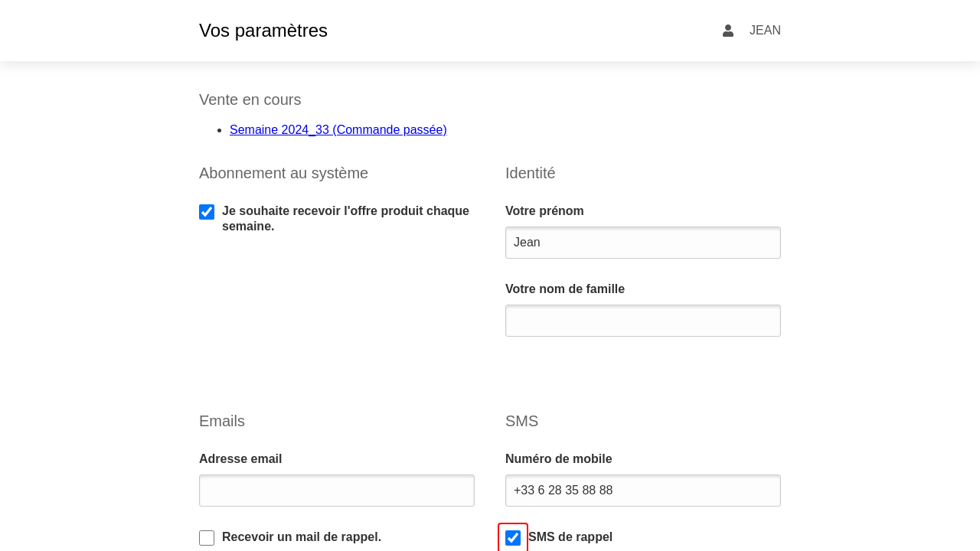Click the Identité section heading
Screen dimensions: 980x551
[x=531, y=173]
